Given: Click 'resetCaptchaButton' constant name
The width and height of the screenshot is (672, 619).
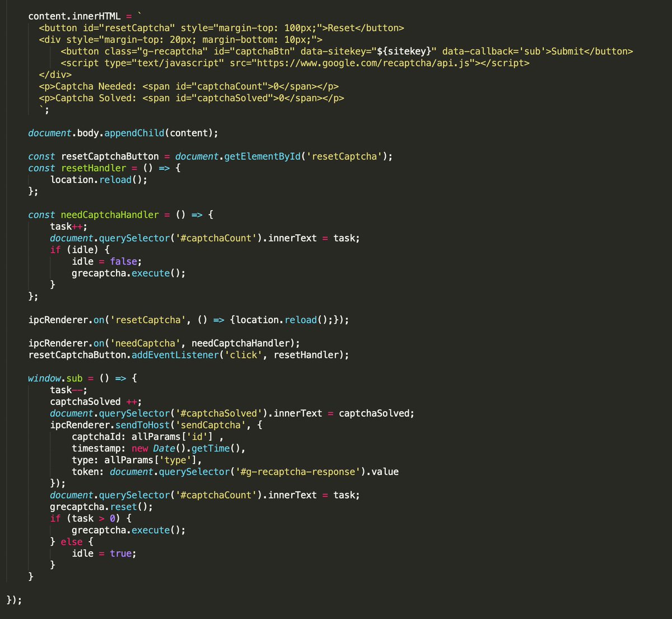Looking at the screenshot, I should coord(110,156).
